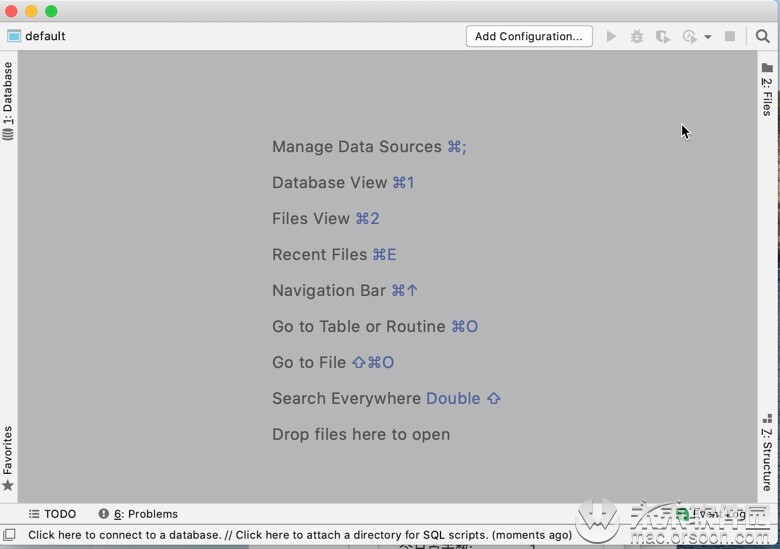Open the Event Log panel
The width and height of the screenshot is (780, 549).
(x=711, y=514)
